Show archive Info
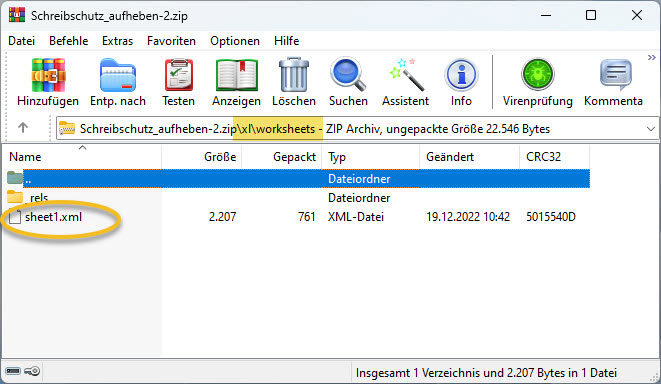 coord(461,82)
